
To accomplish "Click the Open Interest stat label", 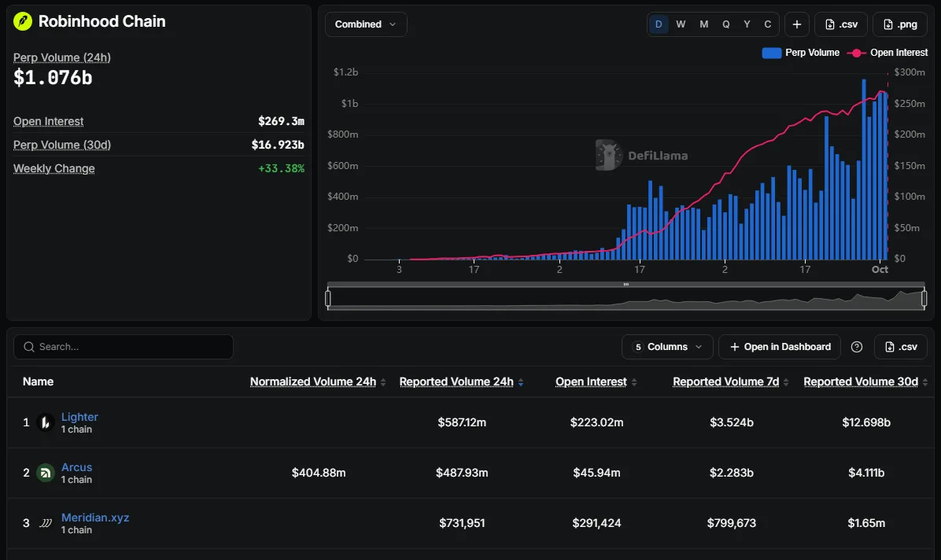I will tap(48, 121).
